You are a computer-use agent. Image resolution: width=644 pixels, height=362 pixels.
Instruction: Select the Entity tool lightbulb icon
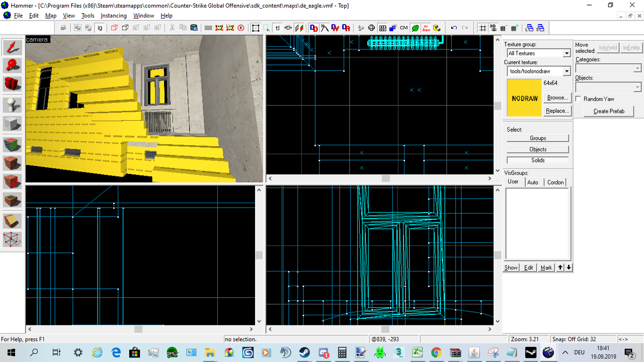[x=13, y=105]
